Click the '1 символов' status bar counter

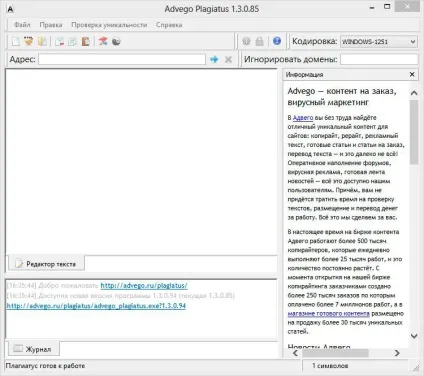click(x=330, y=366)
